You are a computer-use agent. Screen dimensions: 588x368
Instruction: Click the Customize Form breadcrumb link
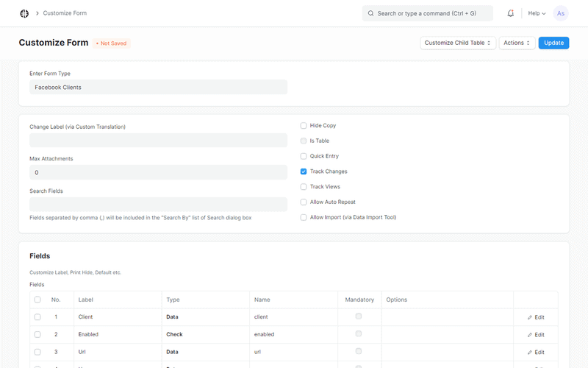point(65,13)
